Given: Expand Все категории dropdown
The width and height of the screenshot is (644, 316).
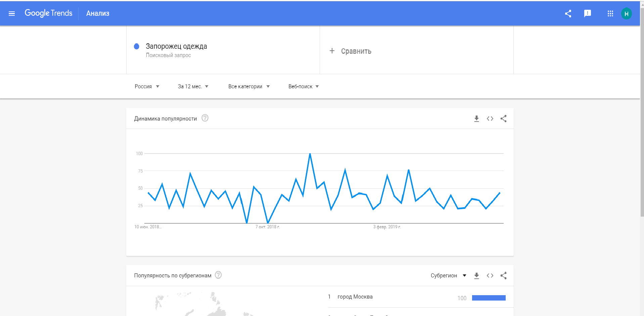Looking at the screenshot, I should tap(249, 87).
